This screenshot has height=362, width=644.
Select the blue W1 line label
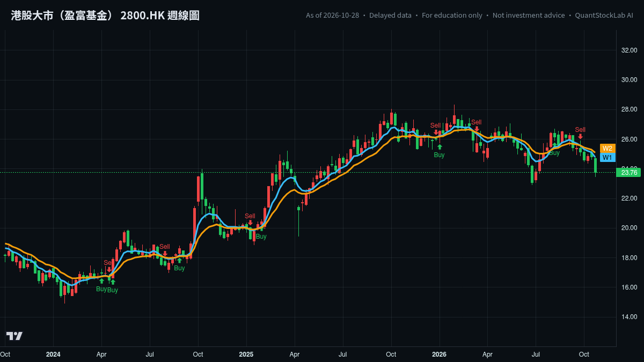click(x=608, y=158)
